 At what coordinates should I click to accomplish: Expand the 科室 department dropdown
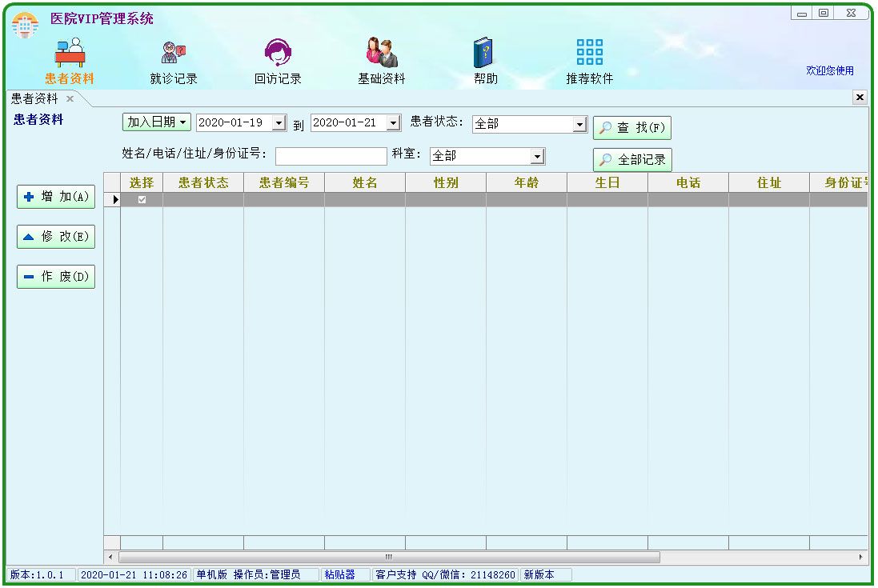click(538, 156)
